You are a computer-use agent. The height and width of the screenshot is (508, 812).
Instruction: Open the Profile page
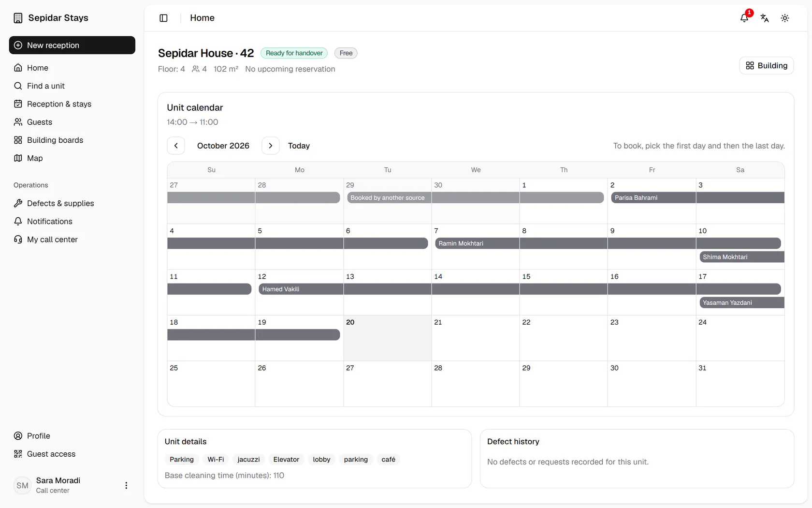[72, 436]
